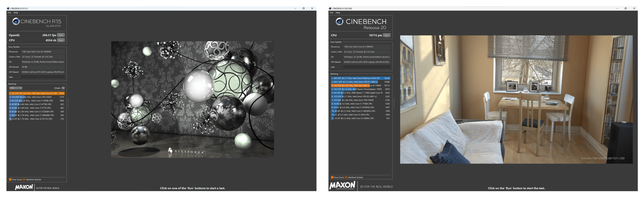This screenshot has width=644, height=198.
Task: Click the R20 side panel collapse handle
Action: pyautogui.click(x=394, y=103)
